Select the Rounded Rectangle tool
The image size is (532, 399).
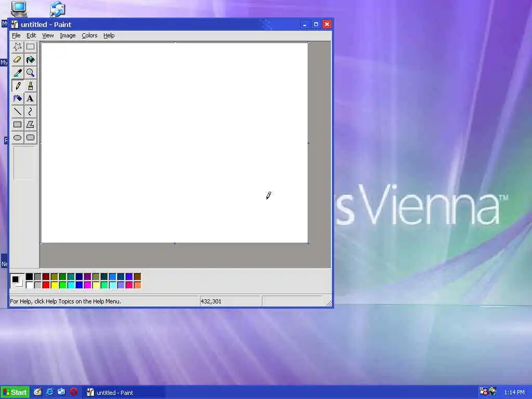31,137
